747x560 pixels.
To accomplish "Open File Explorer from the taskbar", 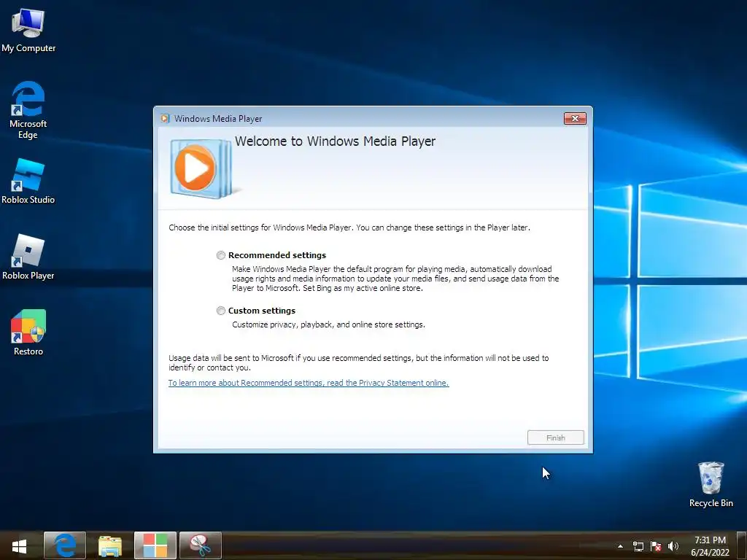I will click(110, 545).
